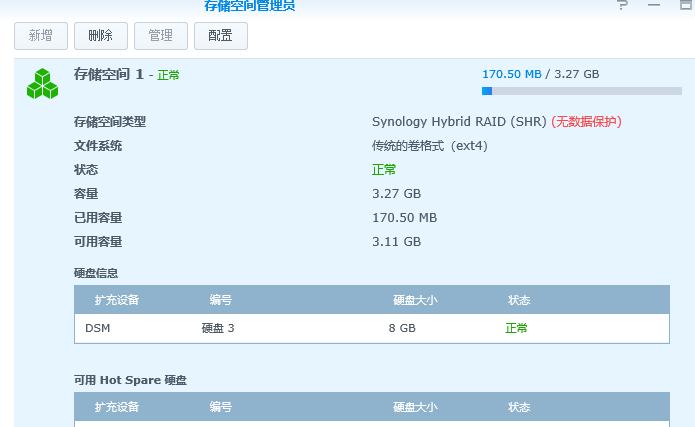This screenshot has width=695, height=427.
Task: Click the 文件系统 label
Action: (x=98, y=146)
